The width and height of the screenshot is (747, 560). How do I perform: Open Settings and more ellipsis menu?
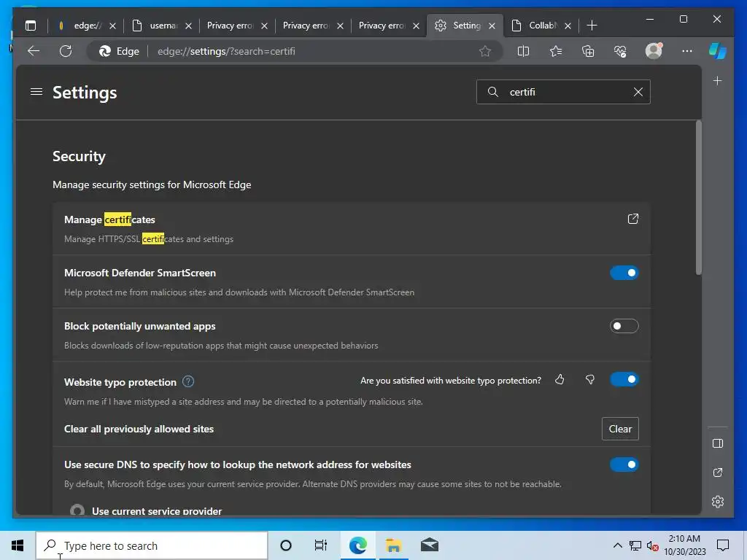point(686,51)
